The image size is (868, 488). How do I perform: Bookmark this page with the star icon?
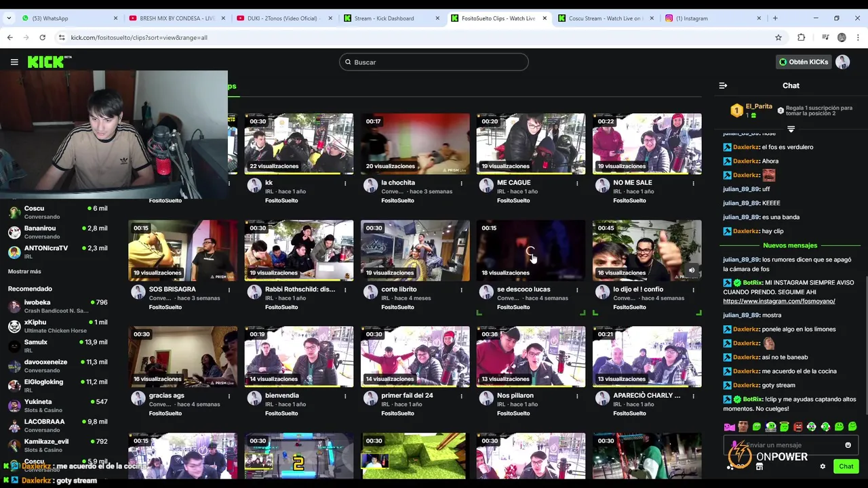(x=778, y=37)
